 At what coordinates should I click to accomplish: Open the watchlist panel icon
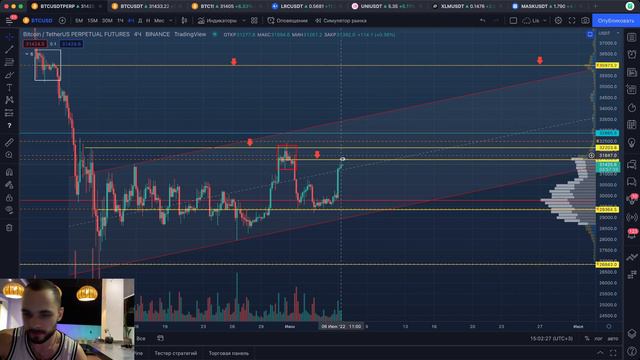click(631, 37)
